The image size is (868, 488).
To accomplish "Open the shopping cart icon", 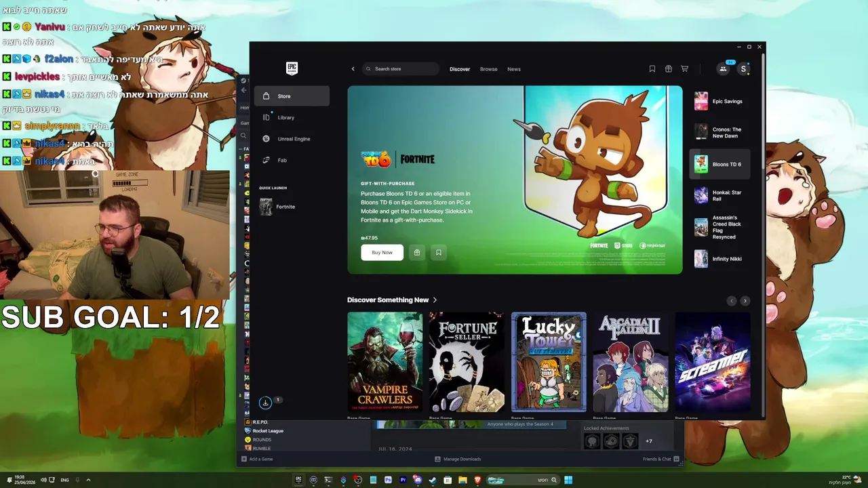I will click(685, 68).
